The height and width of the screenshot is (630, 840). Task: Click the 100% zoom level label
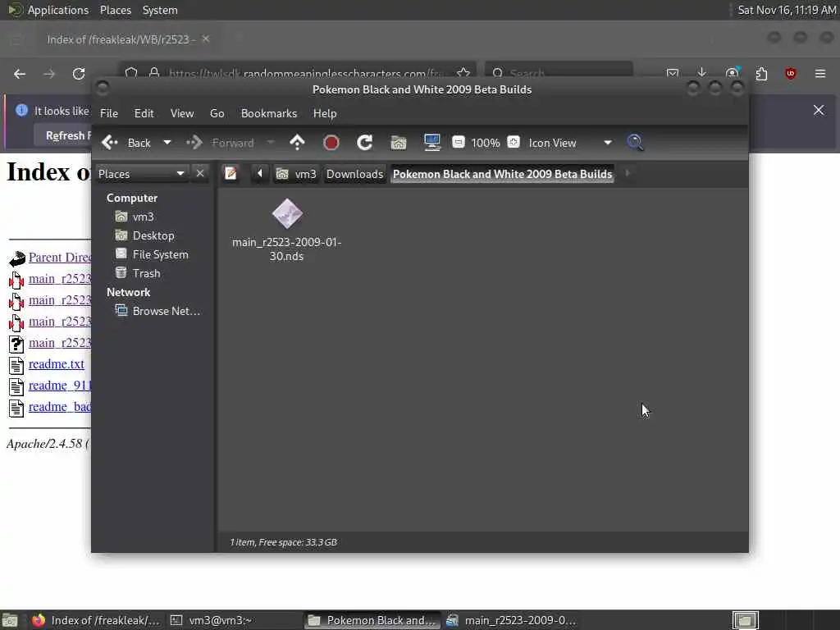[x=486, y=143]
